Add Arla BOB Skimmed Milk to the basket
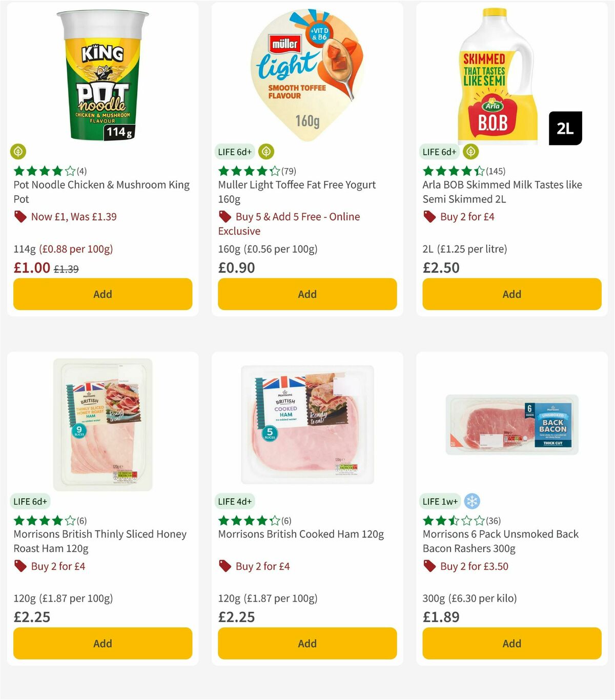The image size is (615, 700). click(511, 294)
